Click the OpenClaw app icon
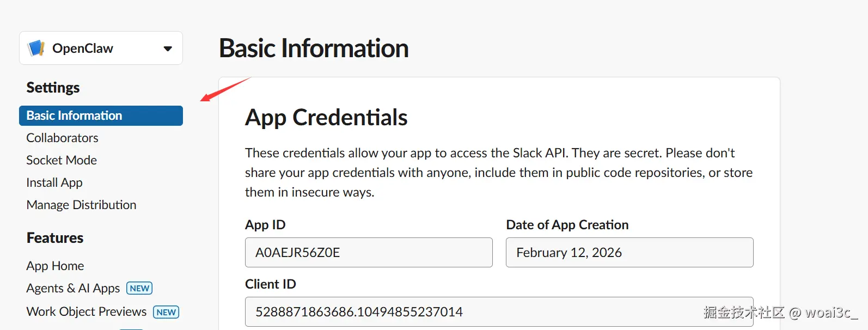 click(36, 48)
